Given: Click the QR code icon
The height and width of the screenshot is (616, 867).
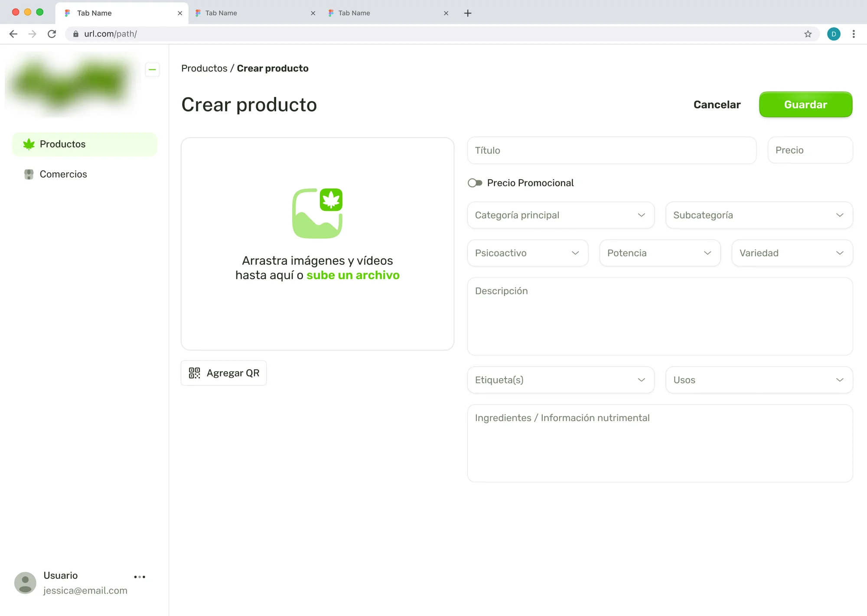Looking at the screenshot, I should tap(195, 373).
